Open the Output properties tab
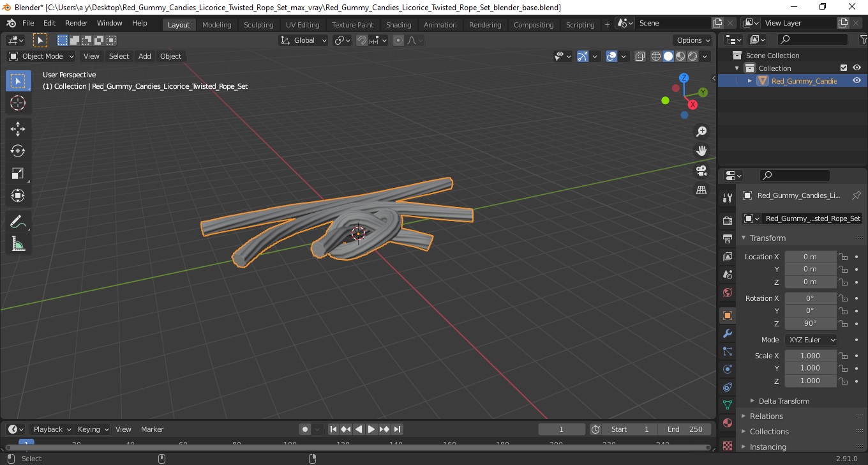 click(727, 239)
